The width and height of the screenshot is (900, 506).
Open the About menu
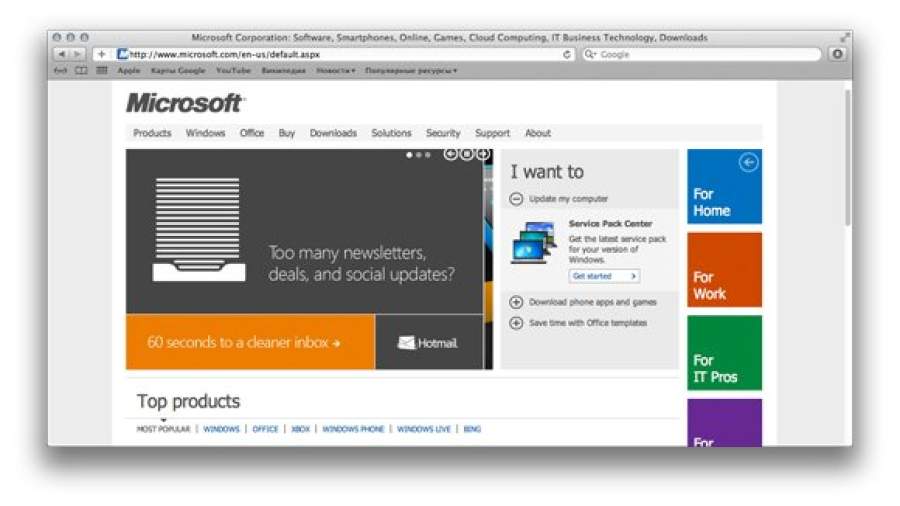pyautogui.click(x=538, y=133)
